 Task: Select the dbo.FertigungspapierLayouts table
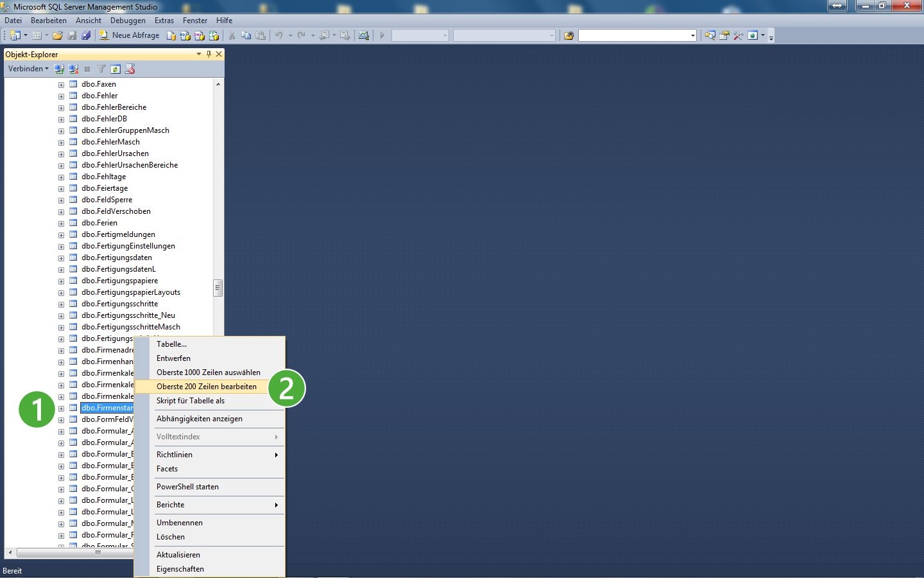[x=131, y=292]
